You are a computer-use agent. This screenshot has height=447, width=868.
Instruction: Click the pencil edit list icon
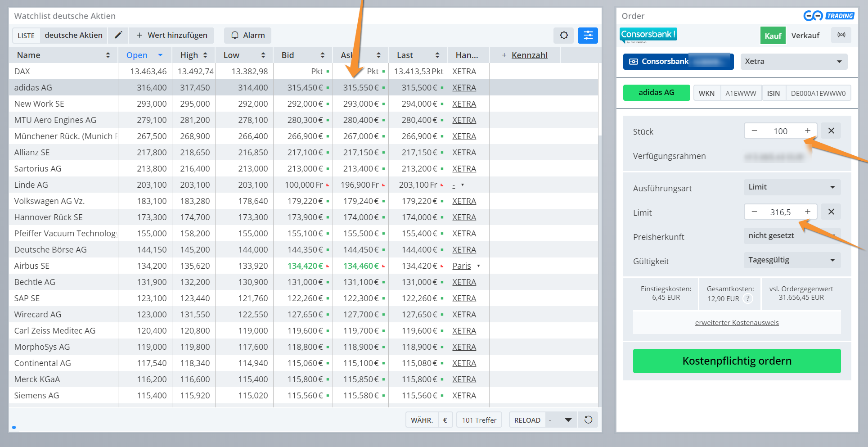118,35
